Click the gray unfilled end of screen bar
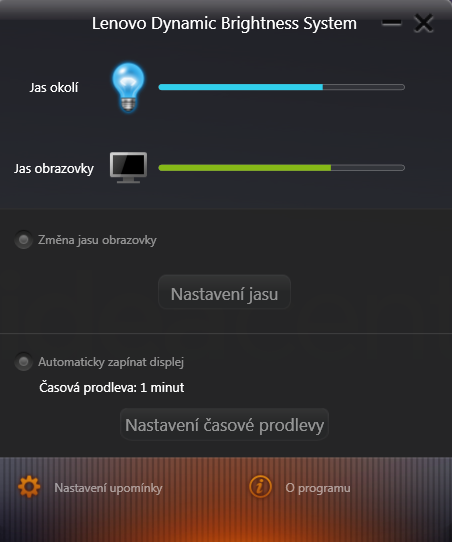 click(368, 168)
